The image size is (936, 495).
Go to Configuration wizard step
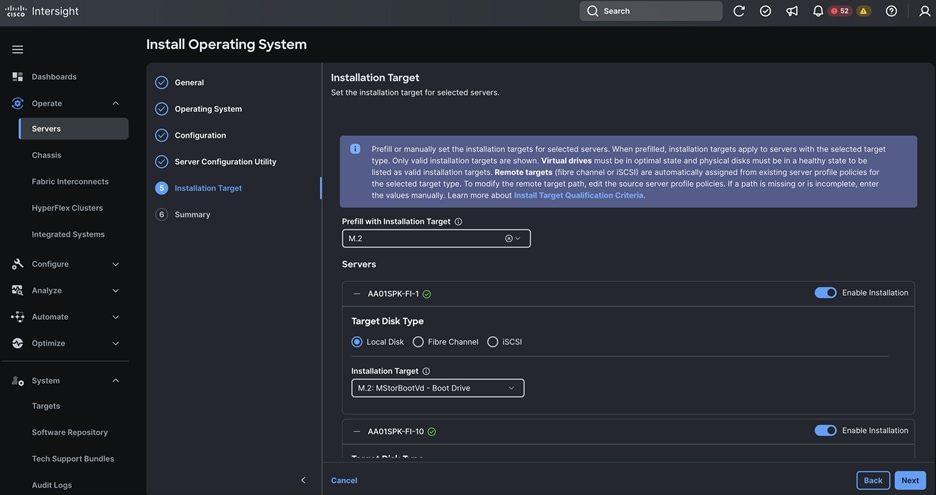coord(200,136)
